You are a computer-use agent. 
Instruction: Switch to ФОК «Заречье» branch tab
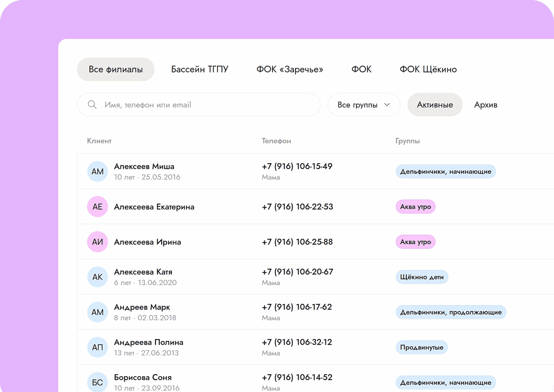click(290, 69)
